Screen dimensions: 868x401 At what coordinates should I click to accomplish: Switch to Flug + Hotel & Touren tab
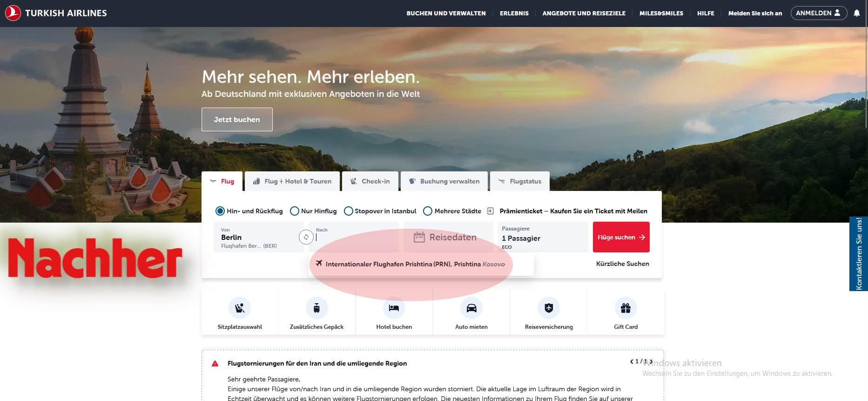[292, 181]
